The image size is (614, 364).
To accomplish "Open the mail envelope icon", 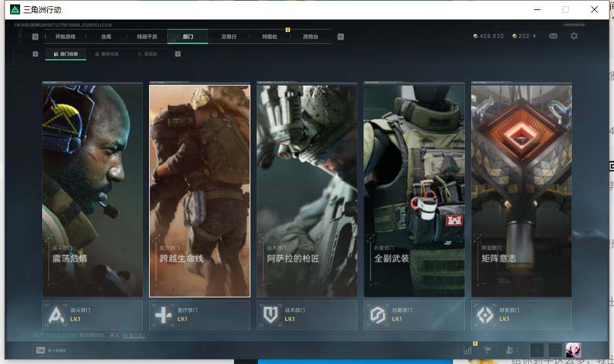I will (554, 36).
